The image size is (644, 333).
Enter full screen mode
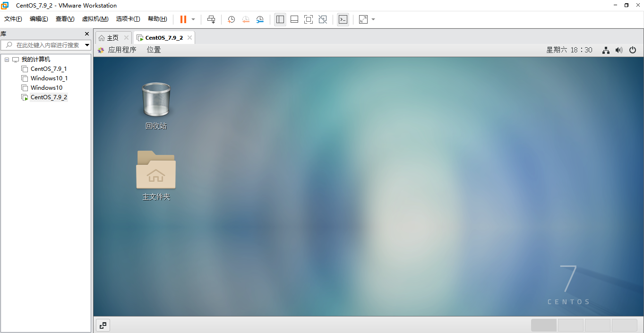308,19
